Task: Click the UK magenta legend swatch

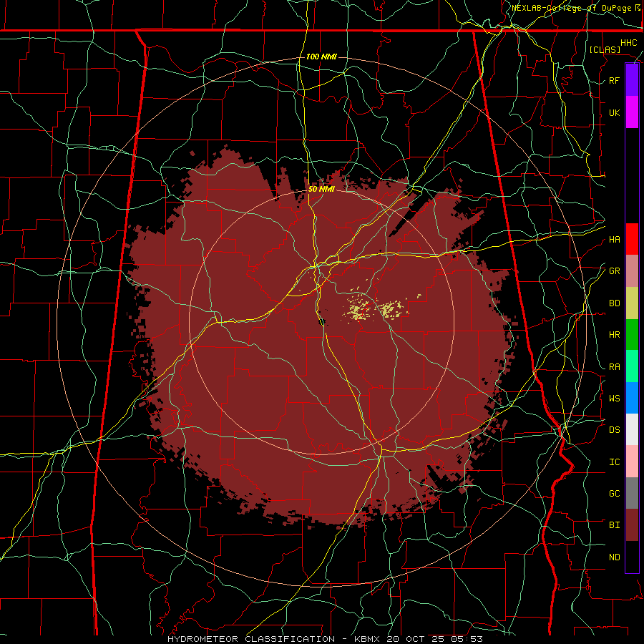Action: click(632, 112)
